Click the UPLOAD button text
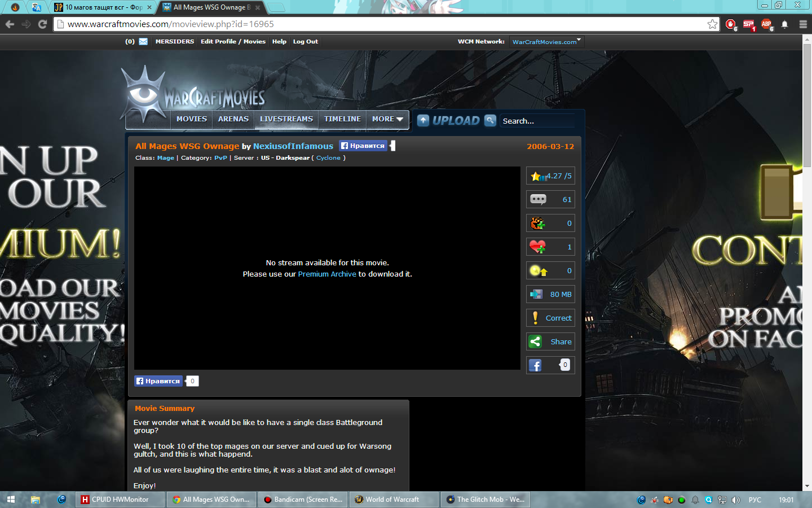812x508 pixels. tap(456, 120)
